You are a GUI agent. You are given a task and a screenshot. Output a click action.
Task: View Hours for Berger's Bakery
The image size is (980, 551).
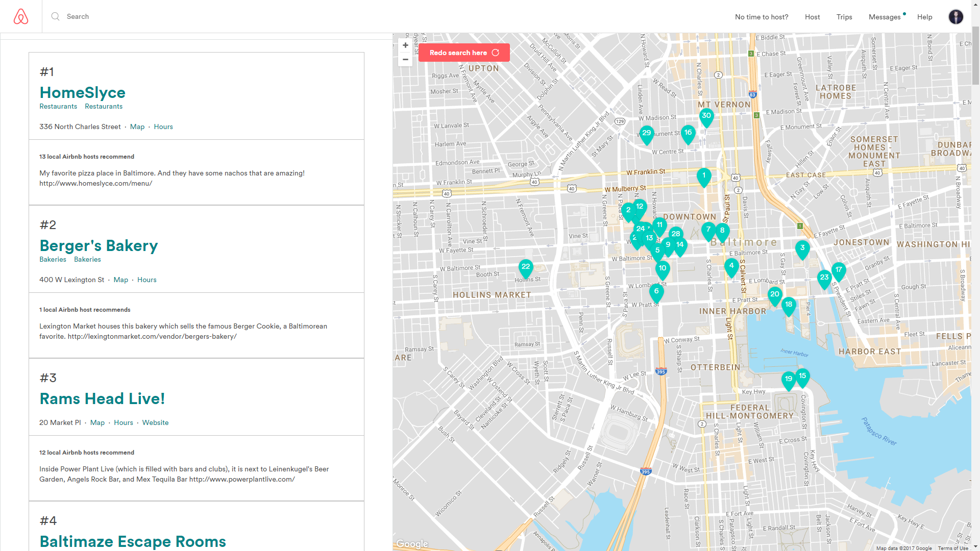tap(146, 280)
